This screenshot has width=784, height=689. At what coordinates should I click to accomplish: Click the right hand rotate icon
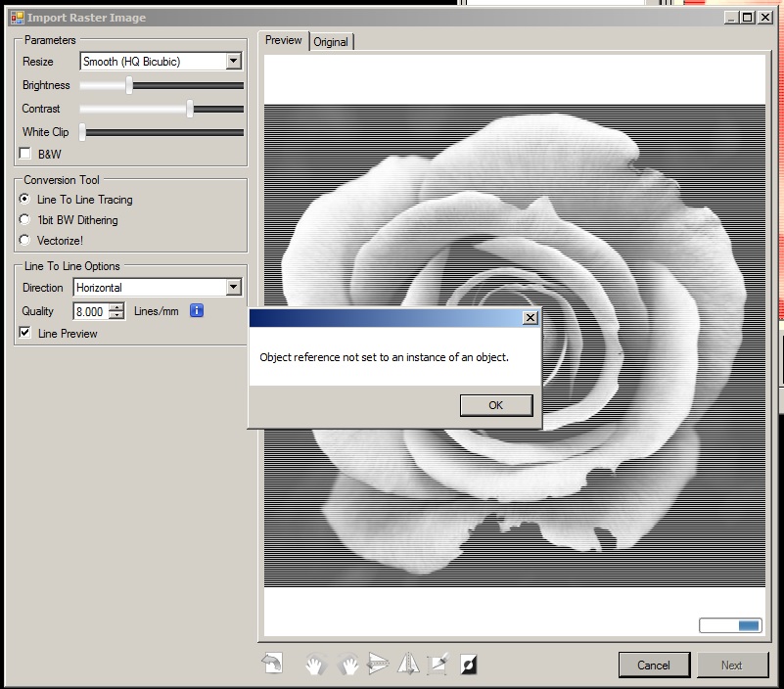pos(347,666)
